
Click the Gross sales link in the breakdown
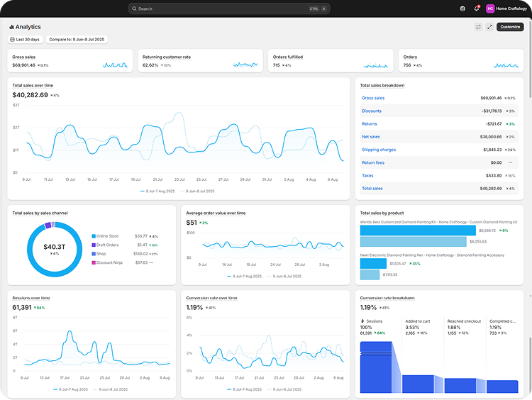[373, 98]
